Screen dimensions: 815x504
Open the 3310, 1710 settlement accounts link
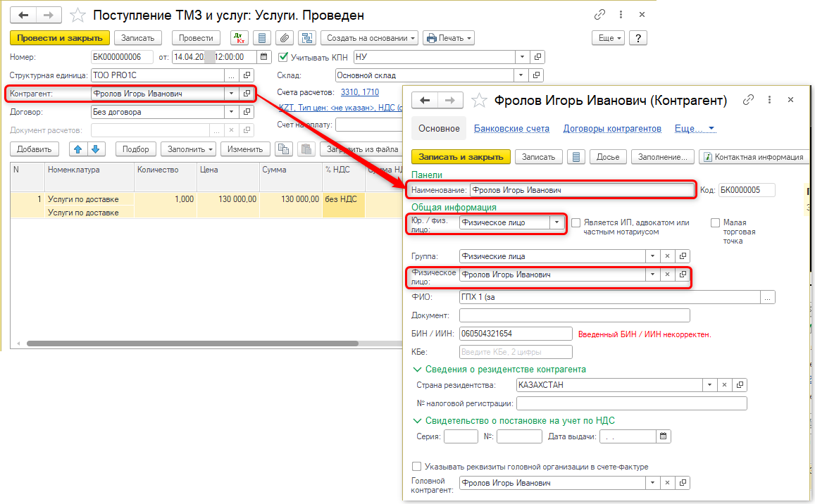click(x=359, y=92)
